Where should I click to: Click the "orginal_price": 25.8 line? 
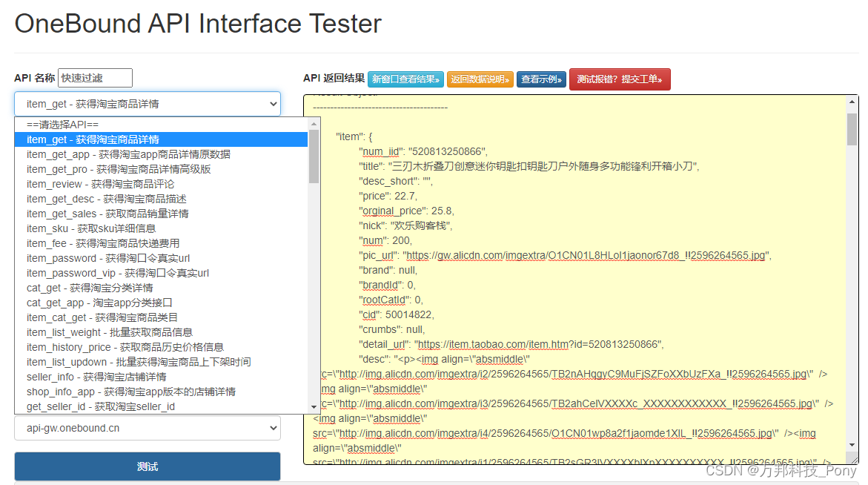[406, 211]
